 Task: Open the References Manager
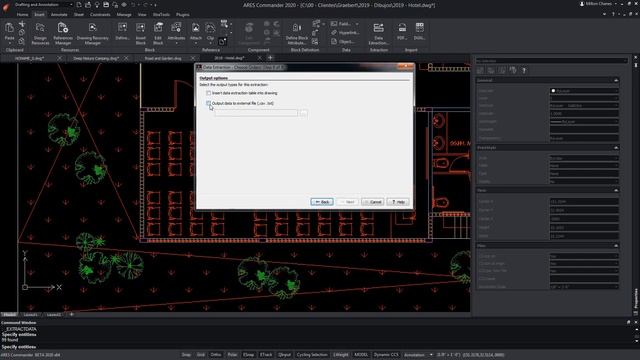pos(63,33)
